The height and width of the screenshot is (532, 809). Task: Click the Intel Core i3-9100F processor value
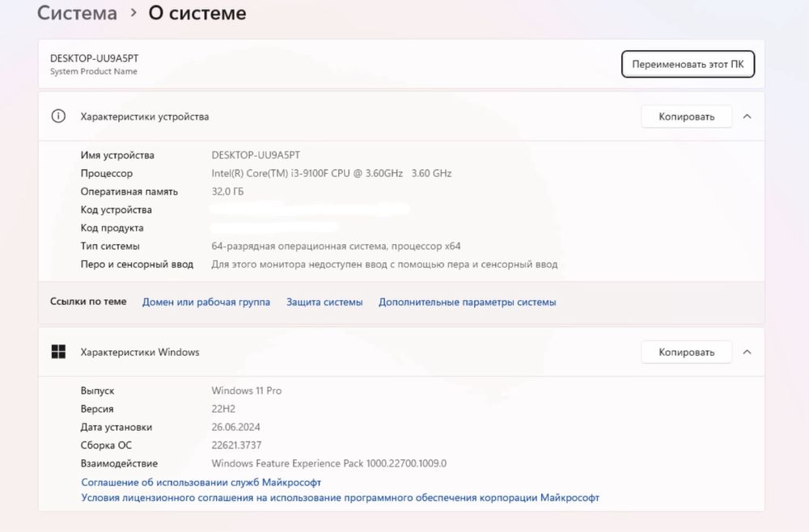(x=331, y=173)
